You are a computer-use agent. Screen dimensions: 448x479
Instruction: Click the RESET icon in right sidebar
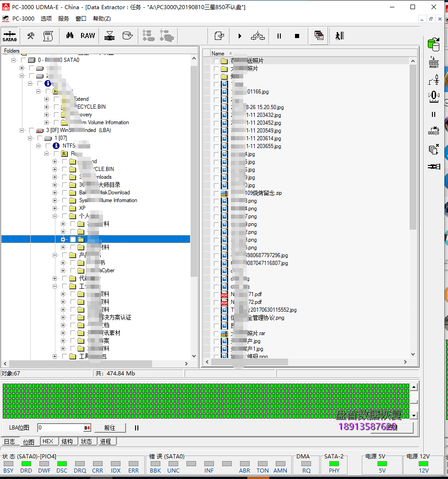point(434,62)
